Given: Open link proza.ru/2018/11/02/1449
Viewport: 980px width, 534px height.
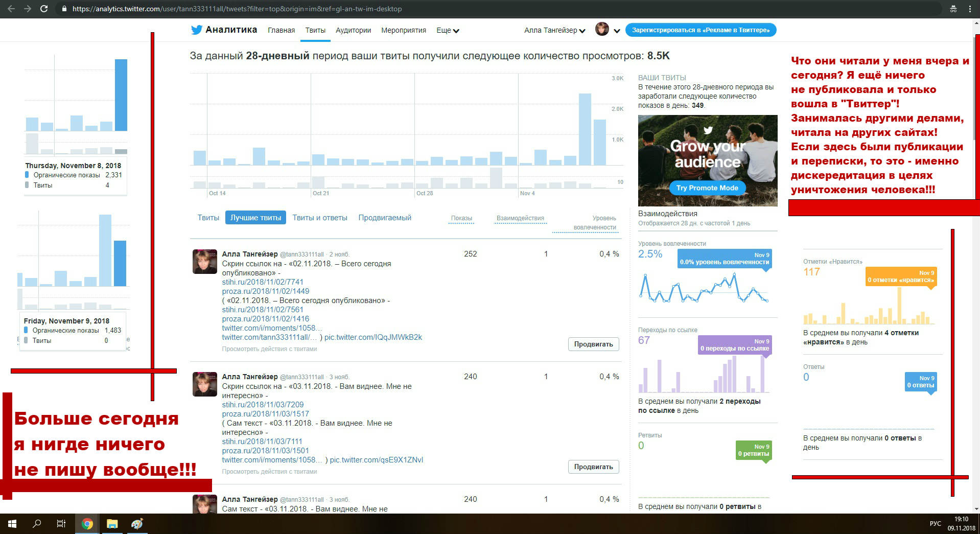Looking at the screenshot, I should (x=266, y=291).
